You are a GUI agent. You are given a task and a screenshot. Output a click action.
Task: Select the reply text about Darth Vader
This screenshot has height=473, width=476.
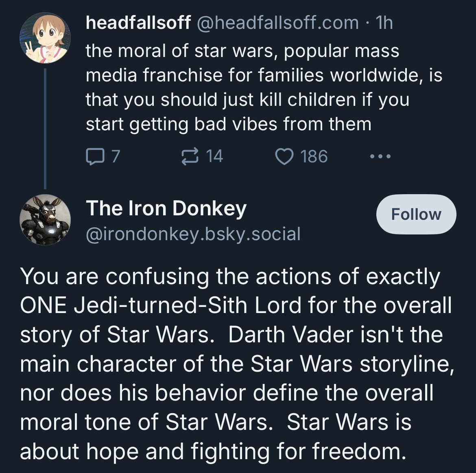tap(237, 364)
